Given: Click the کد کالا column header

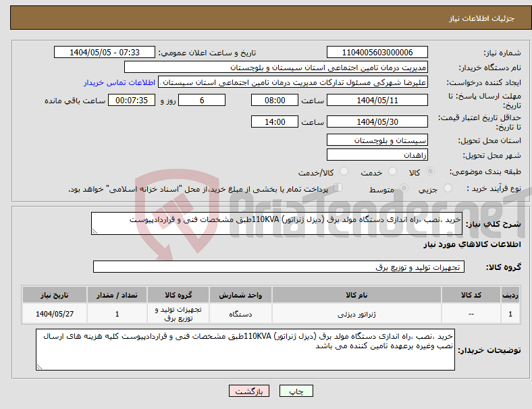Looking at the screenshot, I should [x=471, y=295].
